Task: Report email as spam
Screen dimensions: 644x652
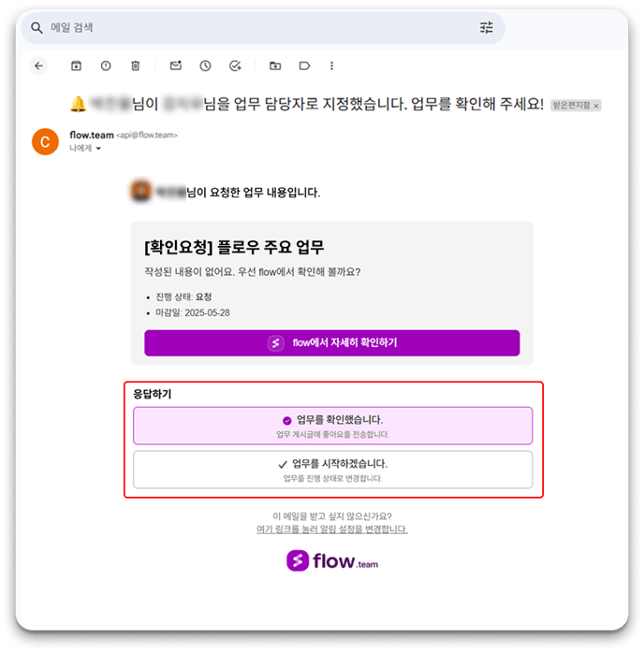Action: click(x=106, y=65)
